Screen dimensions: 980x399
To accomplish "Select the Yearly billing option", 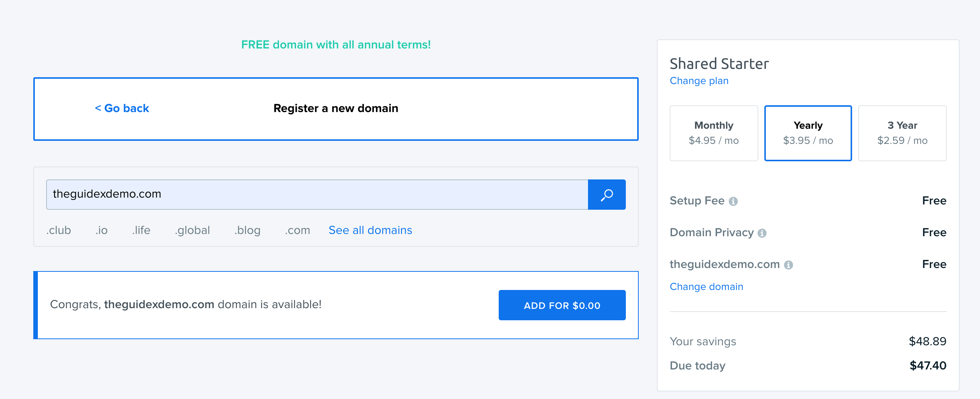I will tap(808, 133).
